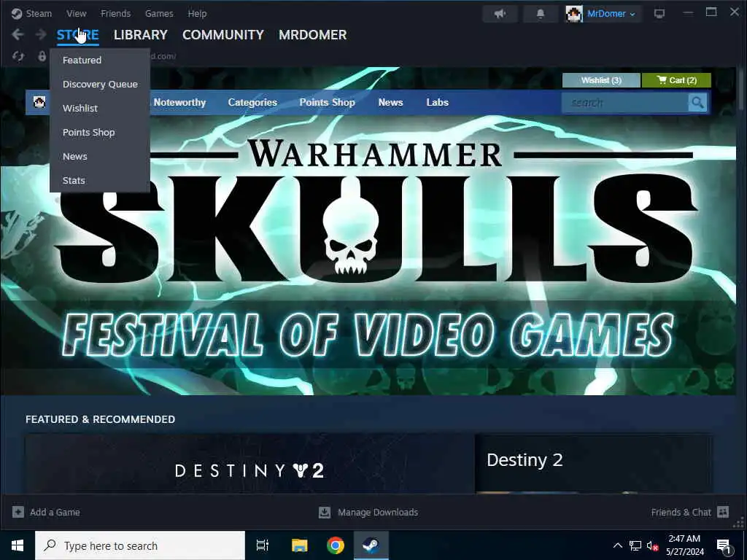Image resolution: width=747 pixels, height=560 pixels.
Task: Select Featured in the Store dropdown
Action: point(100,60)
